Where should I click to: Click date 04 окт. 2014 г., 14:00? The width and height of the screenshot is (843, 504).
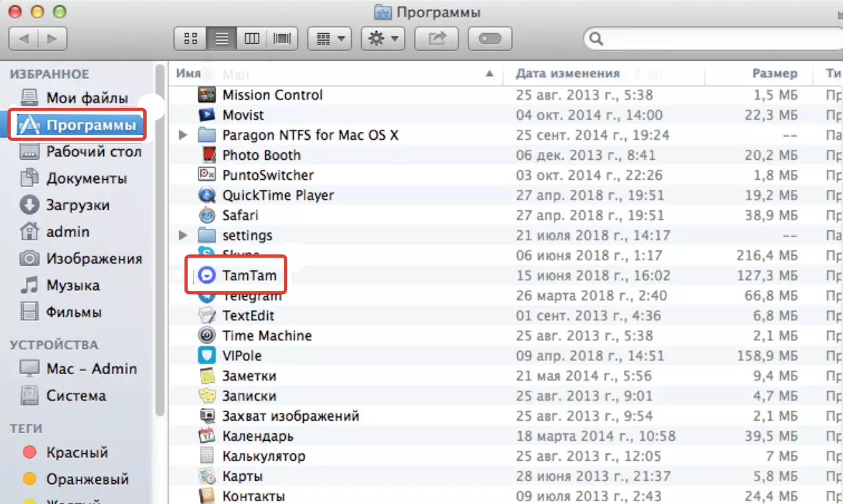589,115
